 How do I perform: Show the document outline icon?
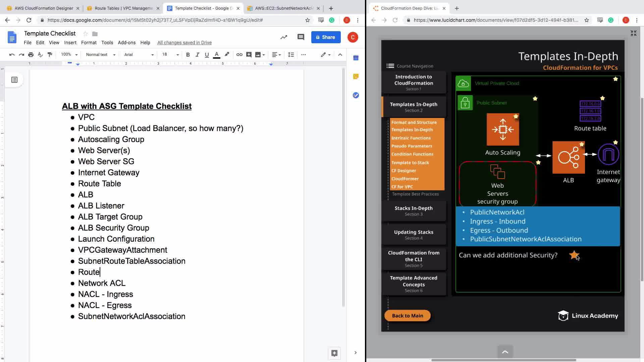[x=14, y=80]
